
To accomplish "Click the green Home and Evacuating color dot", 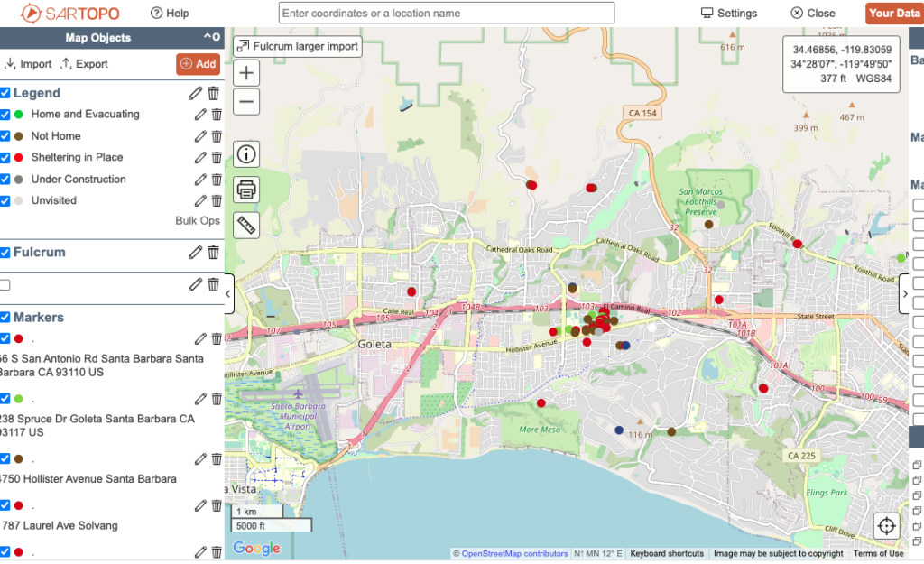I will point(19,115).
